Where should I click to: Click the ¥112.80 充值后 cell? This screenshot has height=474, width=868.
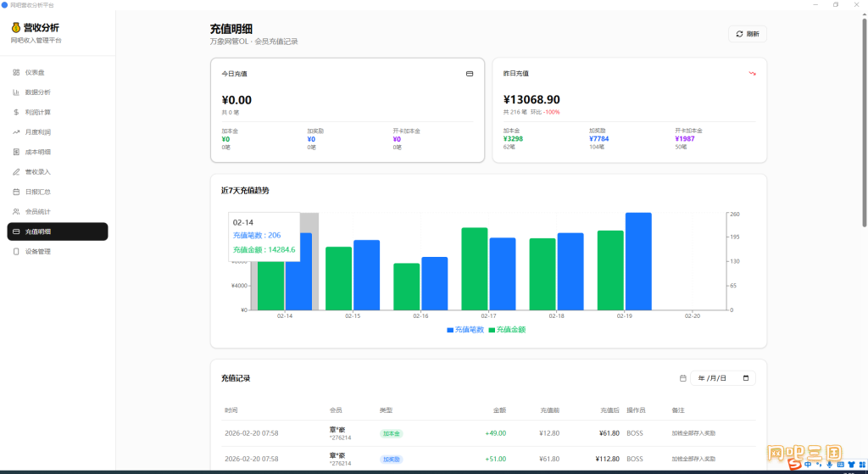point(607,459)
